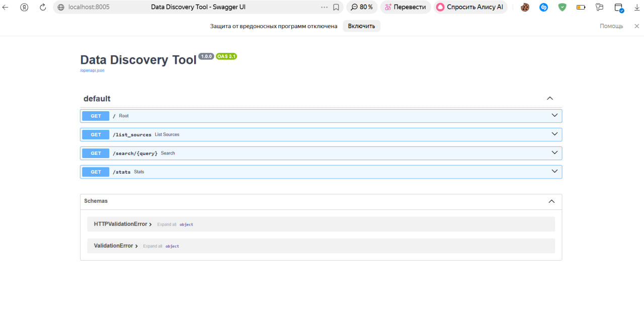
Task: Expand the GET / Root endpoint chevron
Action: coord(554,115)
